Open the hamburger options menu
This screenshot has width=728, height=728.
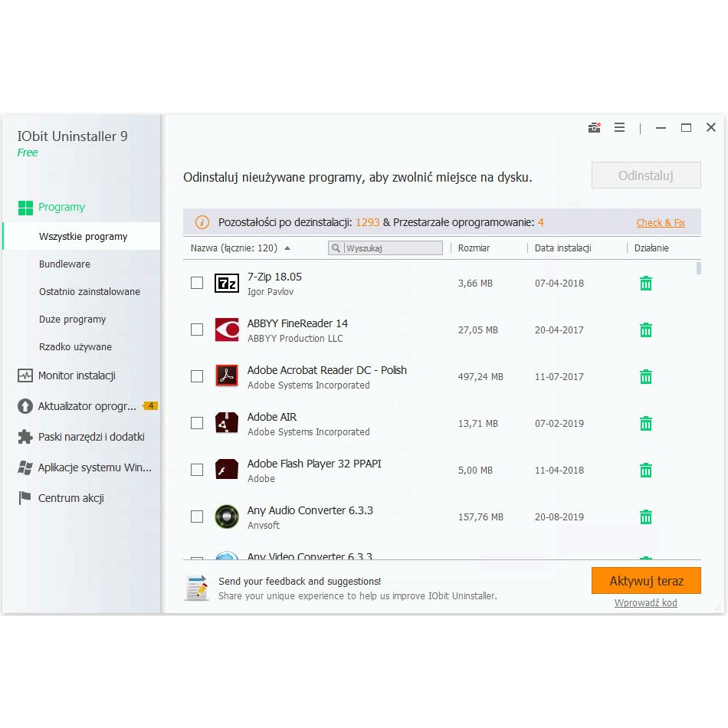[x=619, y=128]
